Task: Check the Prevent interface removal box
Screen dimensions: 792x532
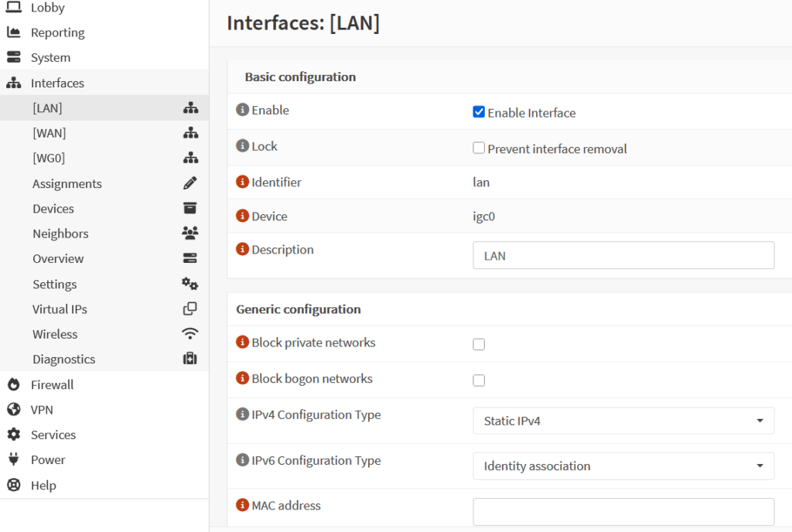Action: coord(479,148)
